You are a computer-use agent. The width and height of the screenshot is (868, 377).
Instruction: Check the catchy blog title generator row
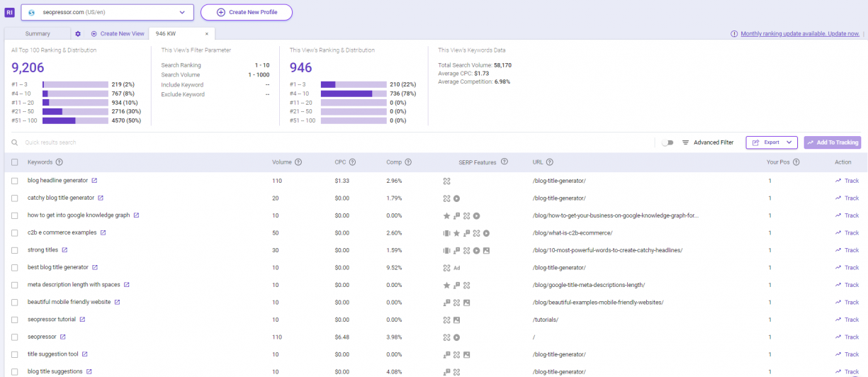[x=15, y=198]
